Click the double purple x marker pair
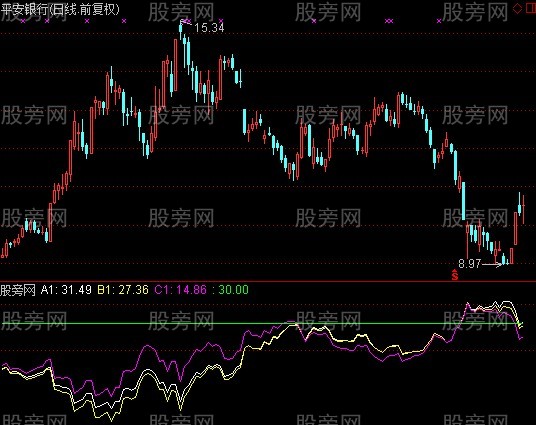Viewport: 536px width, 425px height. pos(389,21)
